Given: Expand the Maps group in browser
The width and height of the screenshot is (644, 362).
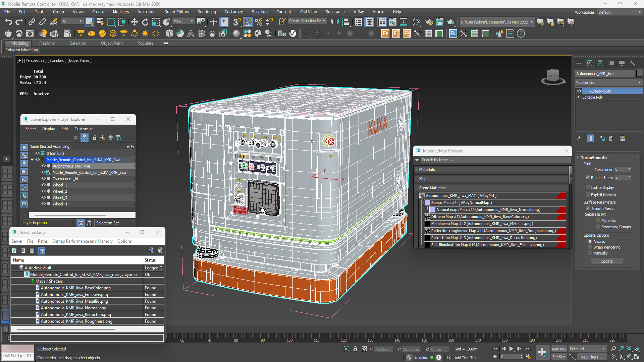Looking at the screenshot, I should click(x=417, y=179).
